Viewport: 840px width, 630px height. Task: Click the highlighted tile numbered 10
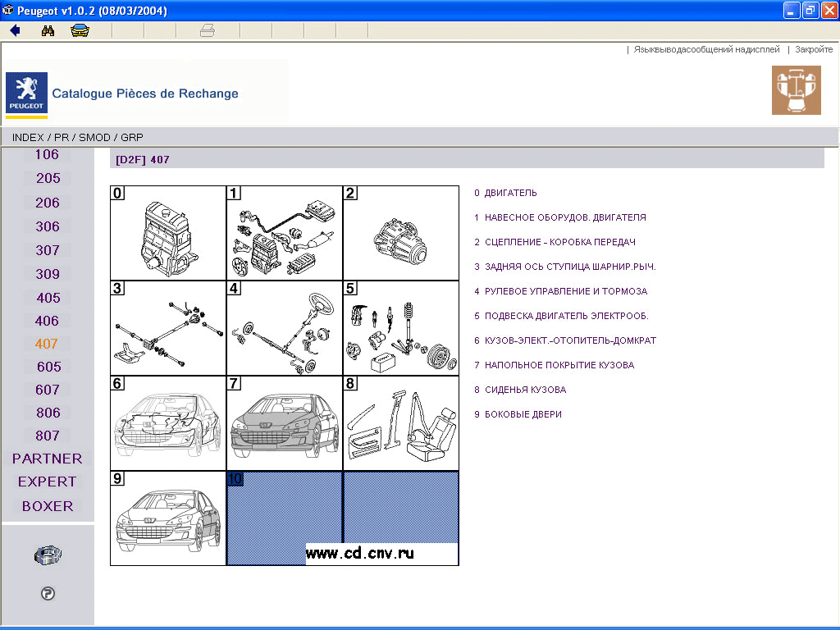285,518
